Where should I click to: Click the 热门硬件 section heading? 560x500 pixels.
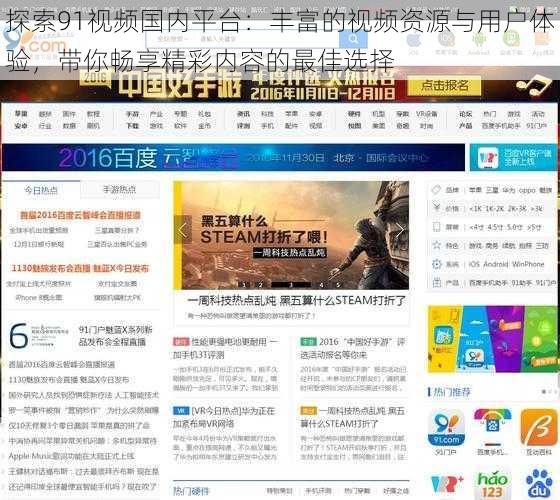point(191,491)
